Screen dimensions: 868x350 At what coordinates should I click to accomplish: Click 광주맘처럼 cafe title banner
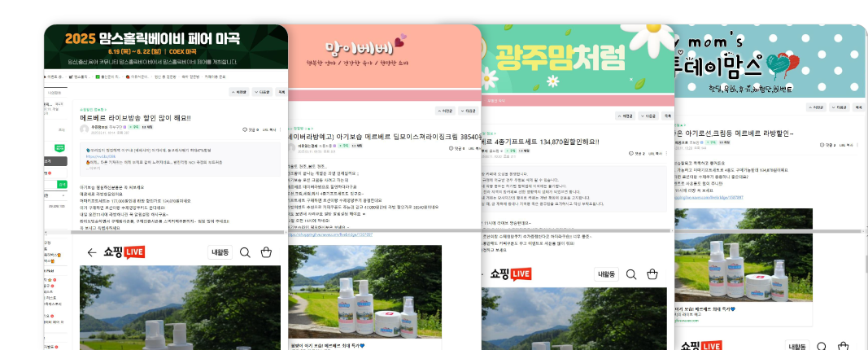point(578,58)
